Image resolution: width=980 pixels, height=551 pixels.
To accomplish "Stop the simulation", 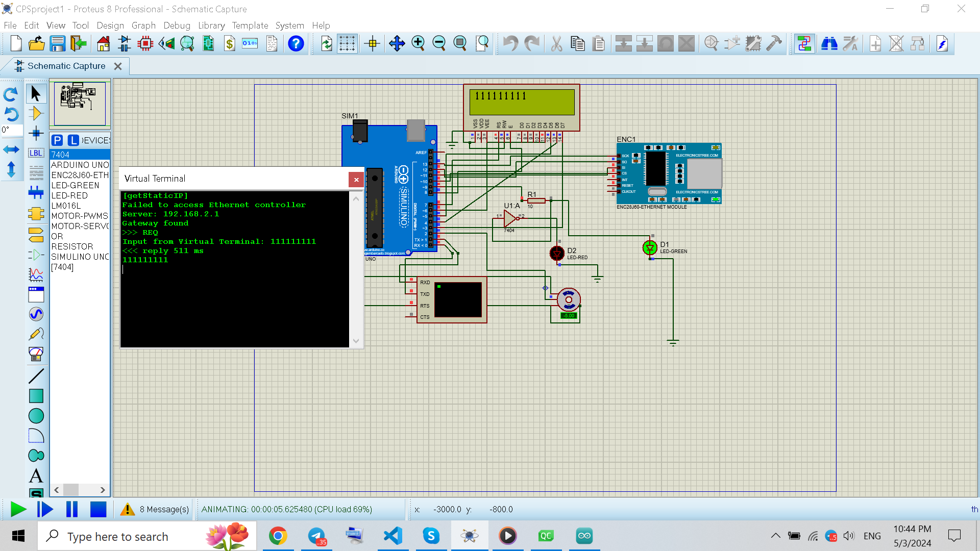I will pos(98,509).
